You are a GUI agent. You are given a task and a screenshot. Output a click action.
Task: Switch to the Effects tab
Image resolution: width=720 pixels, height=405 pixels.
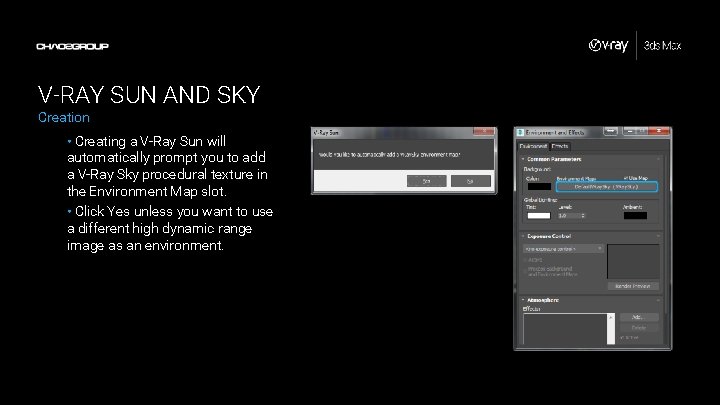coord(560,146)
